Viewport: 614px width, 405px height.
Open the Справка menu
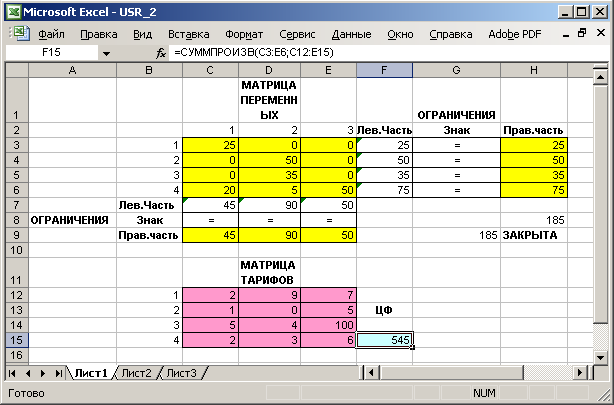(x=450, y=34)
